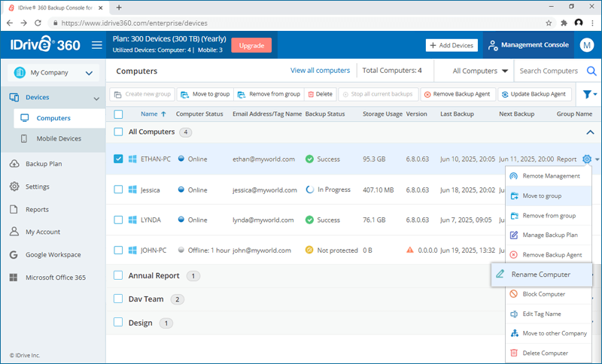Click the Success check icon on LYNDA row
Screen dimensions: 602x364
tap(309, 220)
